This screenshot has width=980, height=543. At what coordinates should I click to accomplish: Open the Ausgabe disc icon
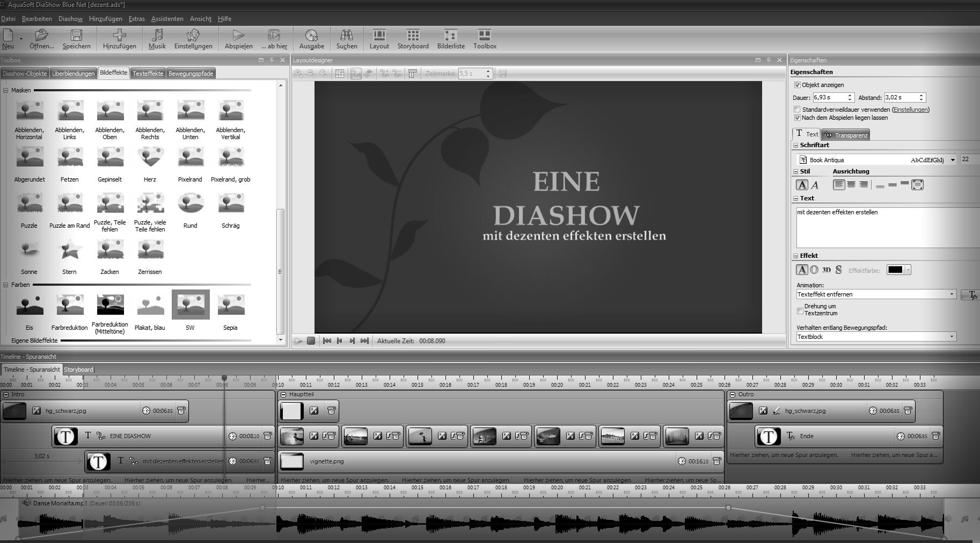(x=311, y=35)
